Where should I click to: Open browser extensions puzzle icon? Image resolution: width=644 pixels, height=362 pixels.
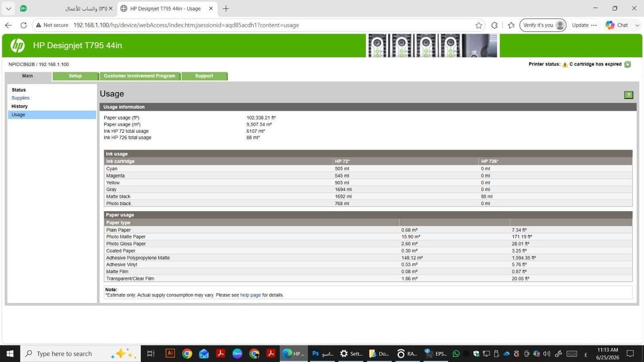495,25
